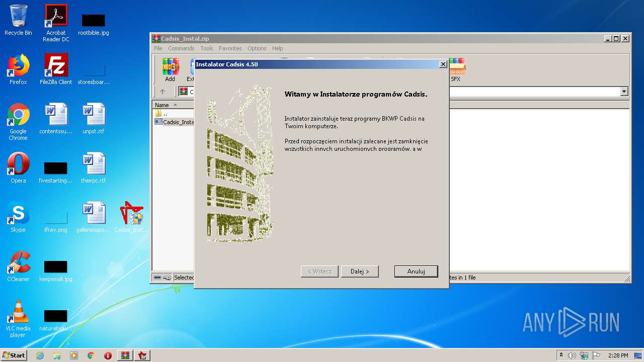Minimize the WinRAR window
This screenshot has width=644, height=362.
coord(608,39)
